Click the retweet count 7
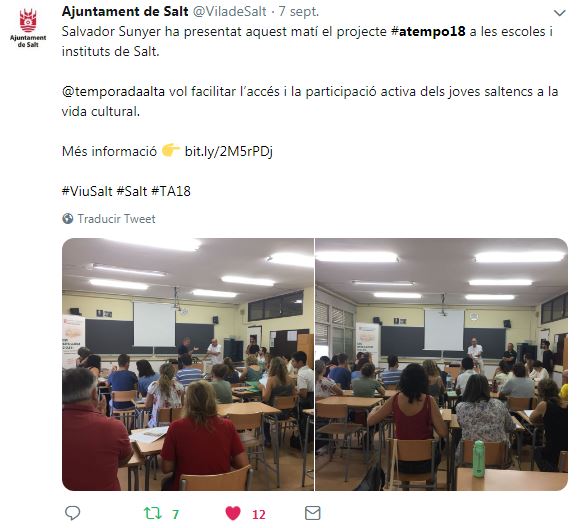Viewport: 577px width, 528px height. (176, 514)
